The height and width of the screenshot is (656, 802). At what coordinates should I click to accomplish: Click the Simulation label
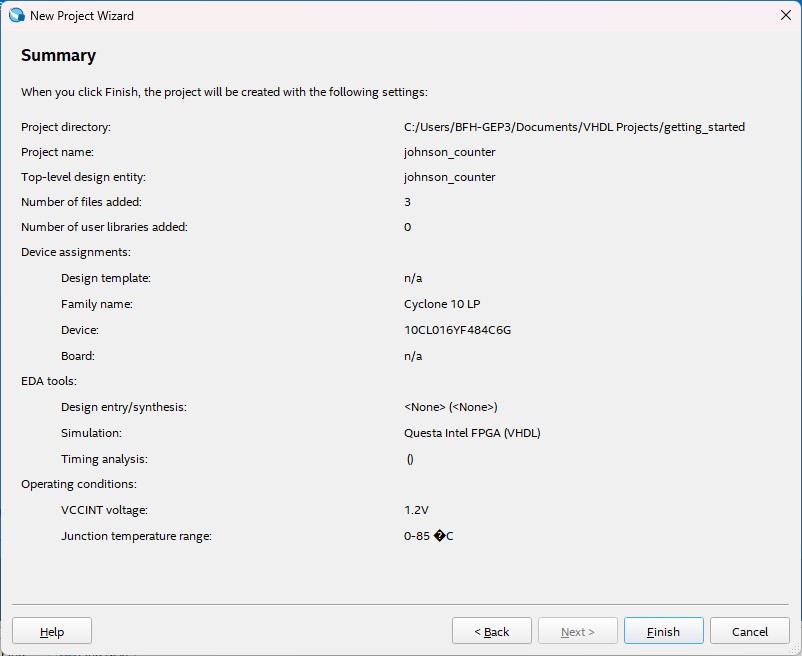91,433
